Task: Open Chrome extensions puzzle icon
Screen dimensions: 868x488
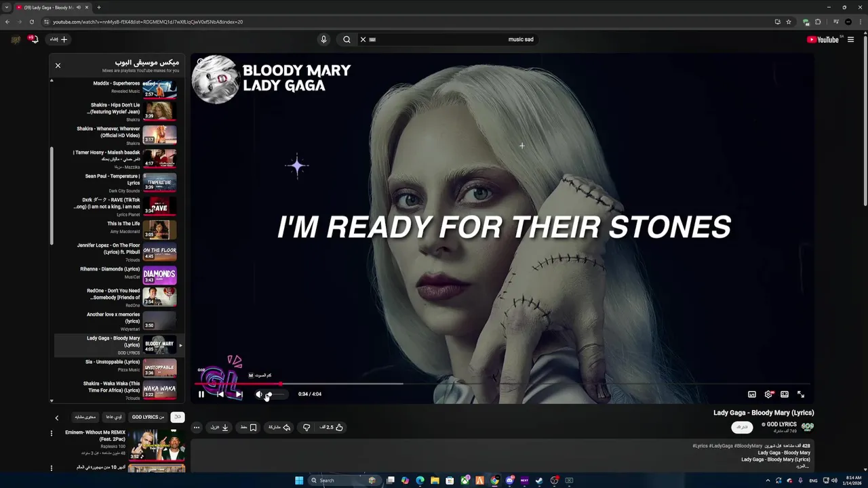Action: click(818, 22)
